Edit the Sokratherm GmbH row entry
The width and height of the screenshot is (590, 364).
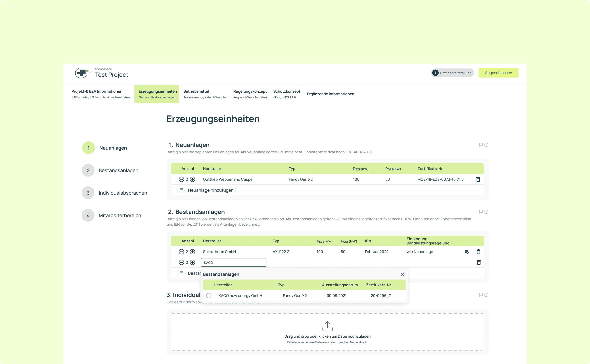pos(467,252)
